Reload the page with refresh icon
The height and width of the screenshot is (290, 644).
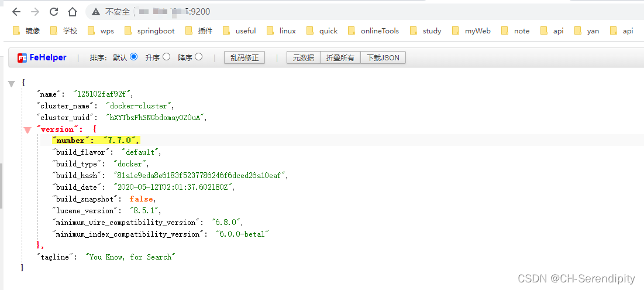(54, 12)
